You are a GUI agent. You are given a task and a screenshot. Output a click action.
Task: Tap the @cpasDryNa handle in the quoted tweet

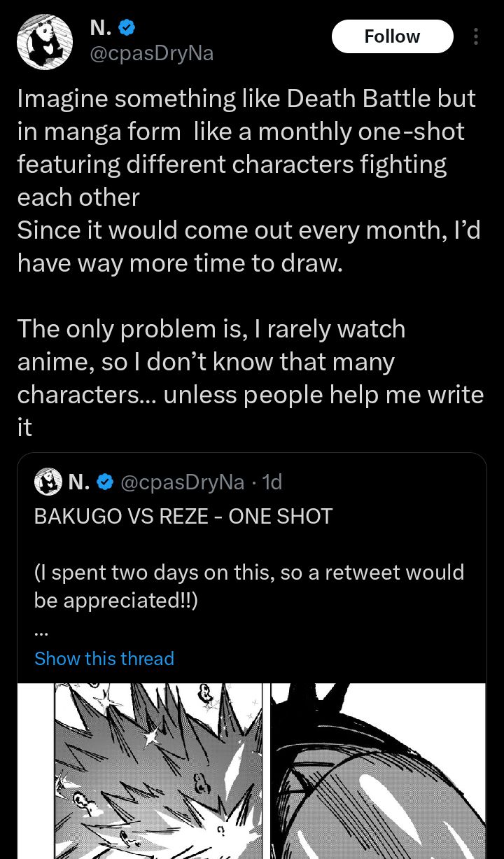(x=182, y=482)
